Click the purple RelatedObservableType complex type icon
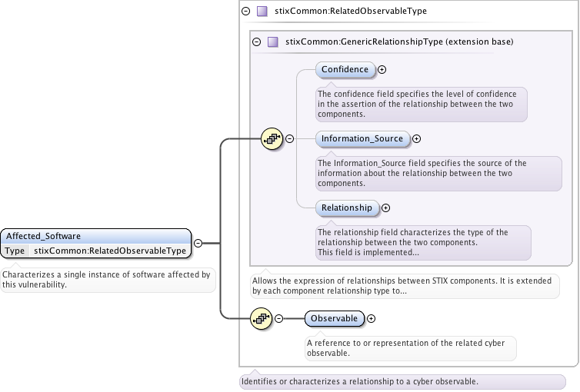 pos(262,12)
